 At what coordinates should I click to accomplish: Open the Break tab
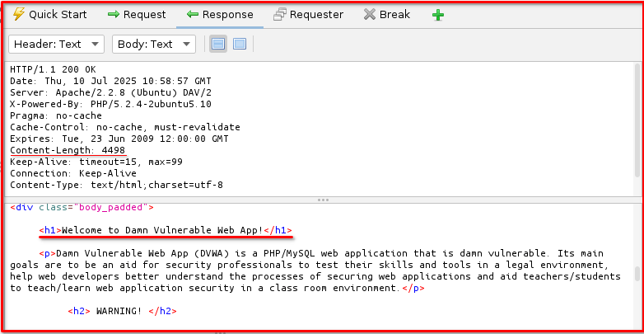point(387,15)
